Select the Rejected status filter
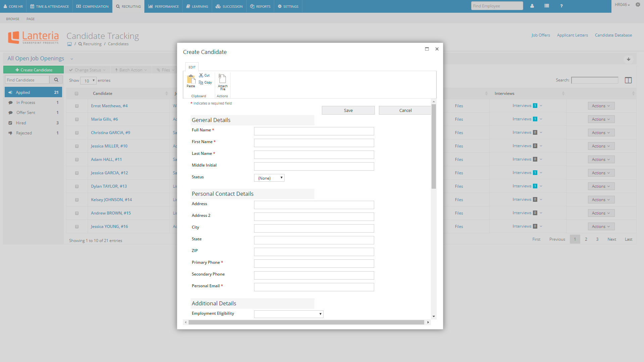644x362 pixels. (33, 133)
